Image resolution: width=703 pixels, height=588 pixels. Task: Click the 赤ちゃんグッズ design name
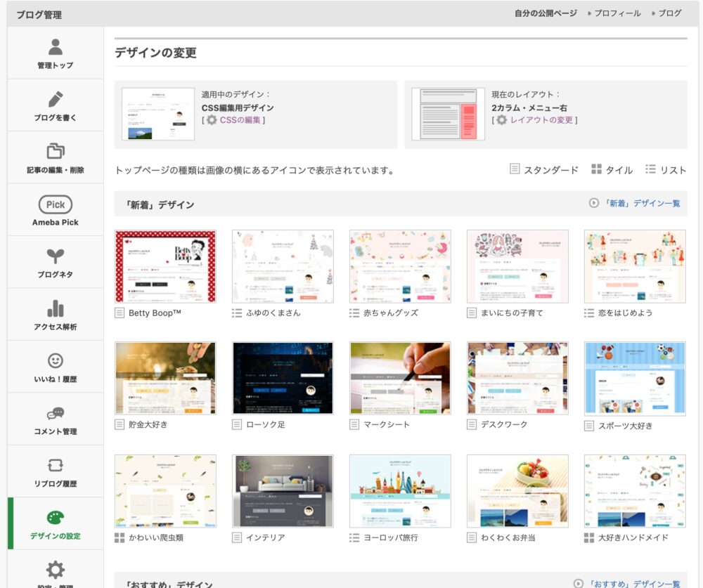390,313
